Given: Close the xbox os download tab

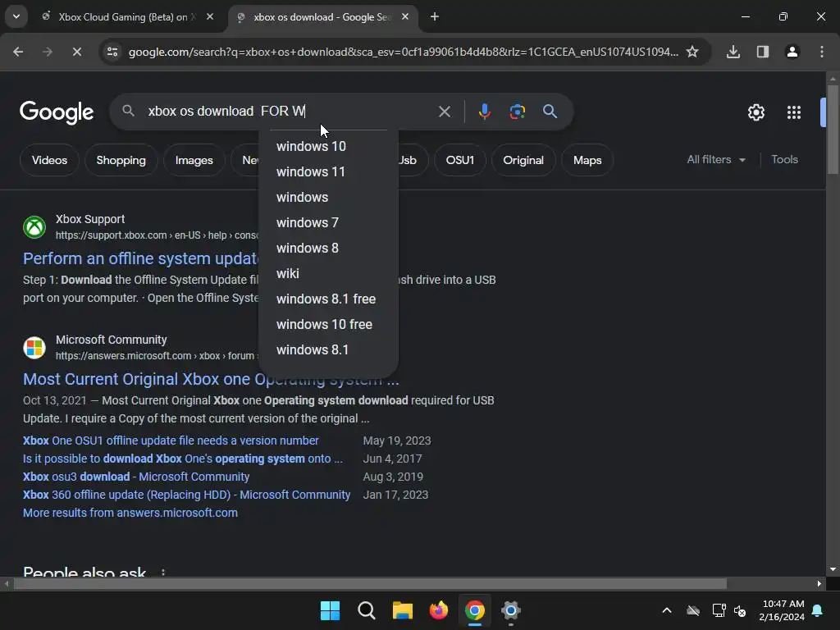Looking at the screenshot, I should point(405,17).
